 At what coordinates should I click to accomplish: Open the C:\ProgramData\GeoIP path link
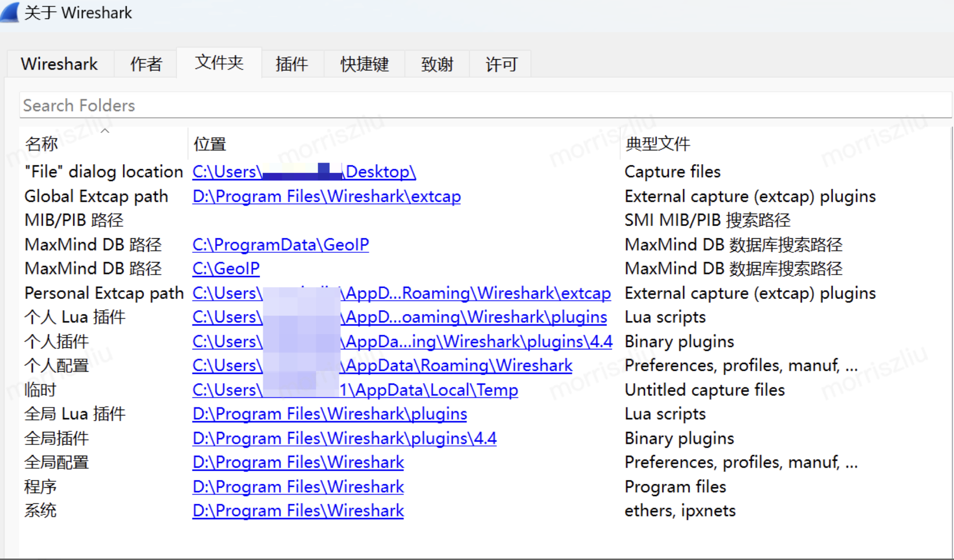click(280, 245)
